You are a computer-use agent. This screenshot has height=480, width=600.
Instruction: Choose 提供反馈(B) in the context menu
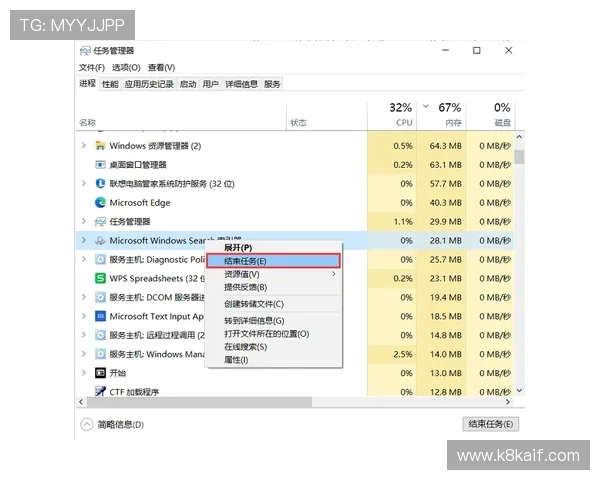click(274, 287)
